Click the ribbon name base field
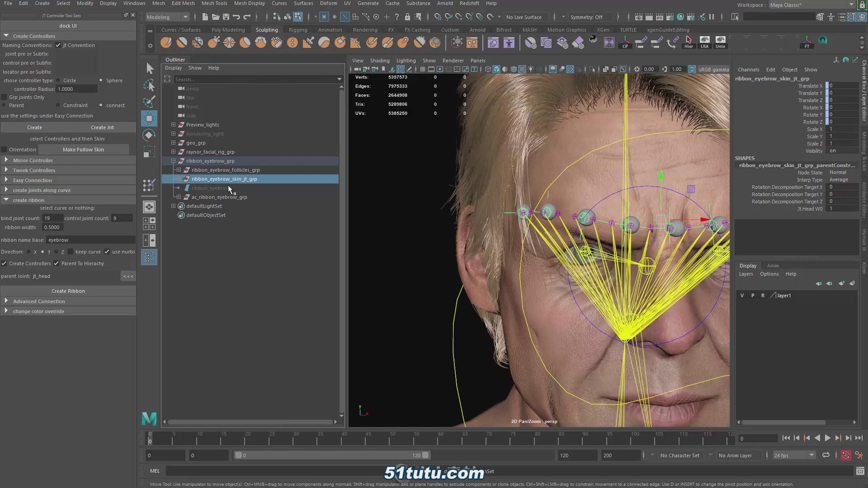 coord(90,240)
